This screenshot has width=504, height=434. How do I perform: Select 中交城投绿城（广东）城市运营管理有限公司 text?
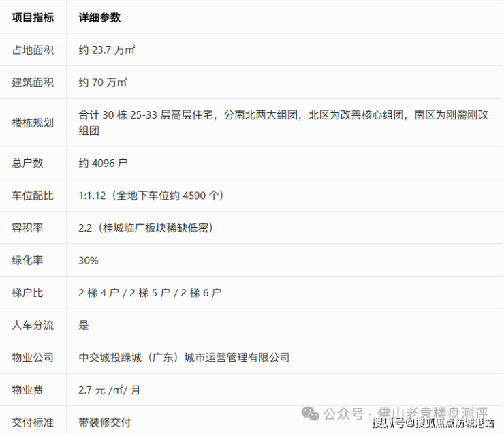point(184,358)
